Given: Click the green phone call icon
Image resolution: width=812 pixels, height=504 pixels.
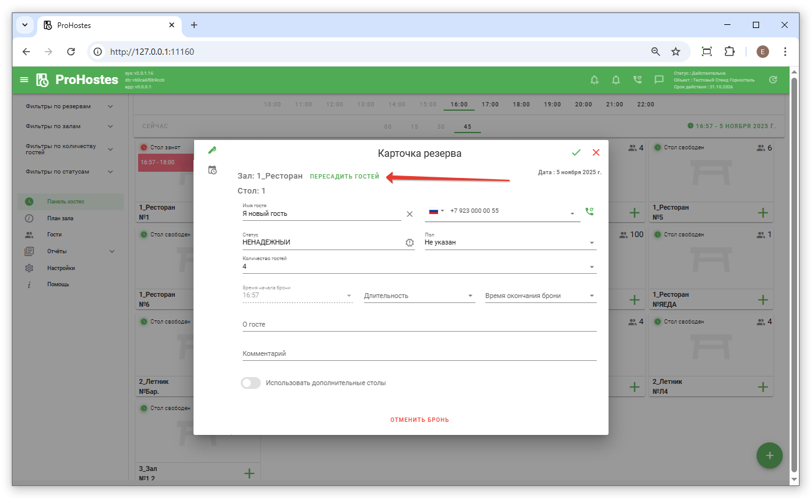Looking at the screenshot, I should tap(589, 212).
